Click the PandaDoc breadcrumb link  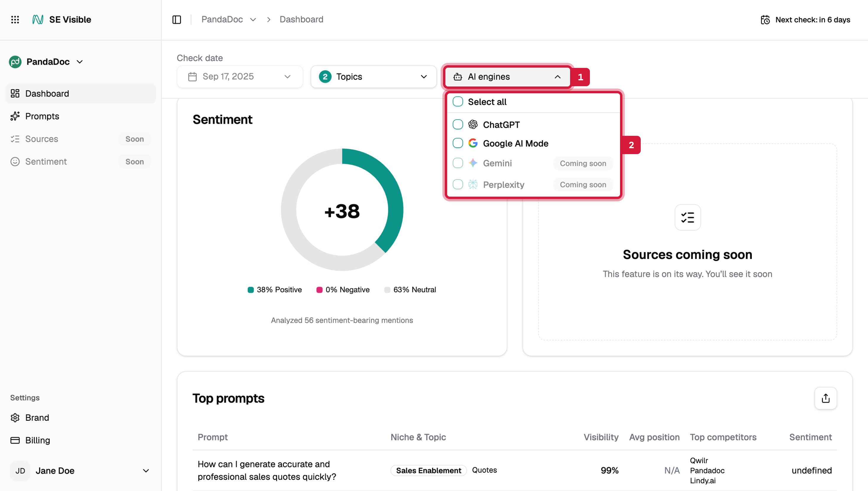[222, 19]
